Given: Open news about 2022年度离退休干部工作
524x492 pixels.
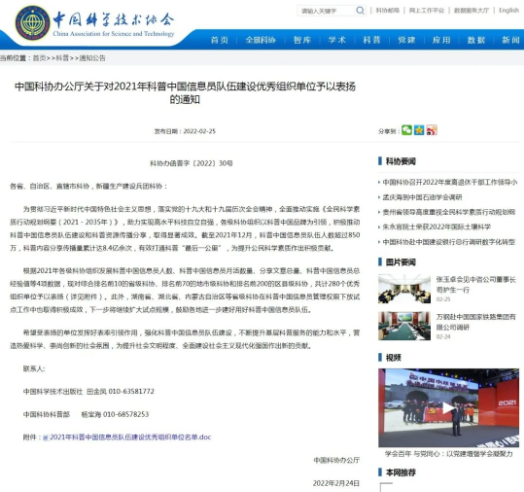Looking at the screenshot, I should [x=449, y=182].
